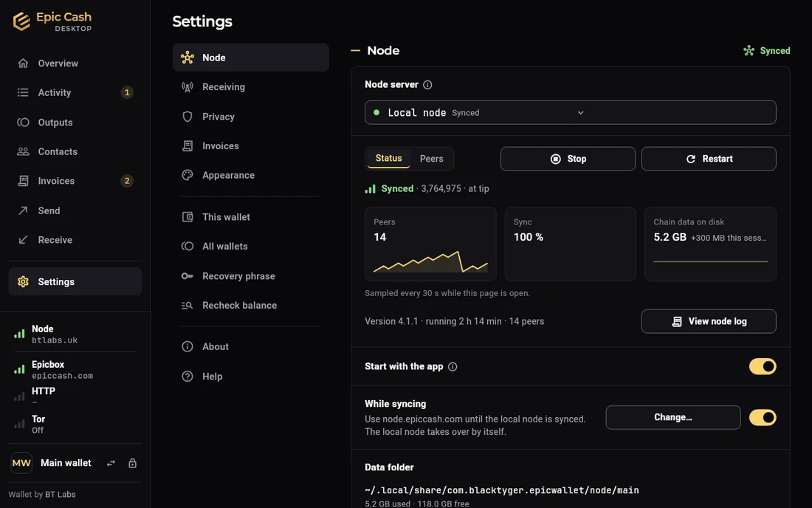
Task: Open Overview via its home icon
Action: [x=23, y=63]
